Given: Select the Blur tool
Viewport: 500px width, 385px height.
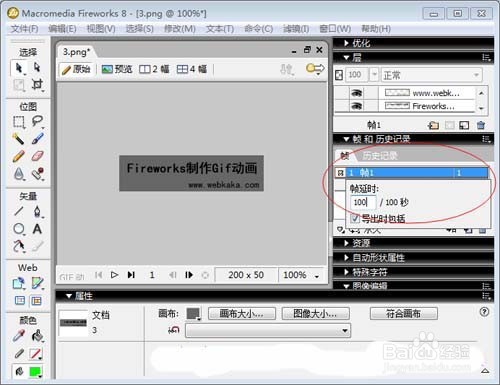Looking at the screenshot, I should tap(19, 174).
